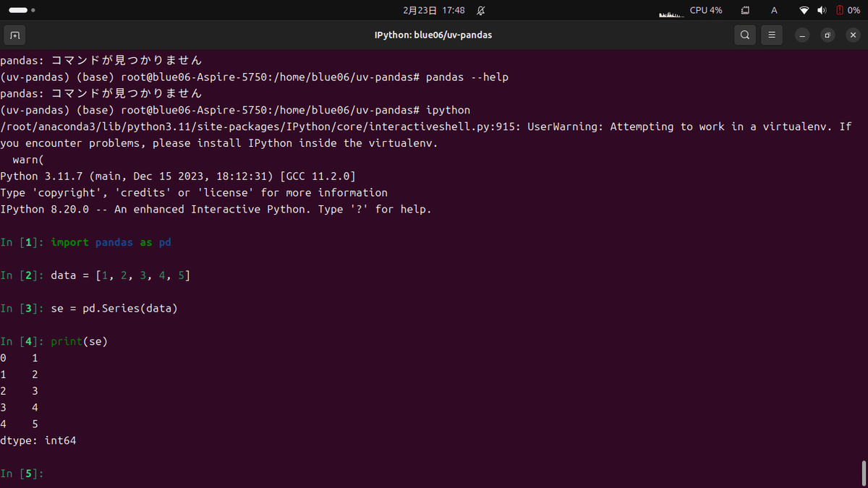868x488 pixels.
Task: Click the battery 0% indicator
Action: coord(849,11)
